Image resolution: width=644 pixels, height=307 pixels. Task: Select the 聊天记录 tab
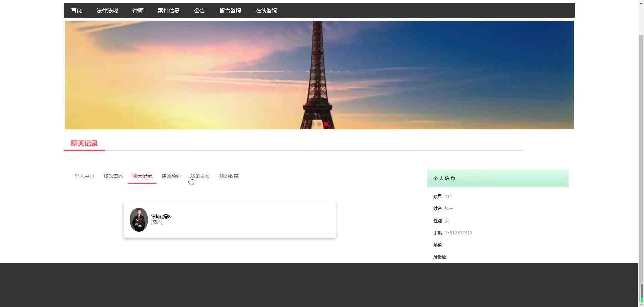tap(142, 176)
